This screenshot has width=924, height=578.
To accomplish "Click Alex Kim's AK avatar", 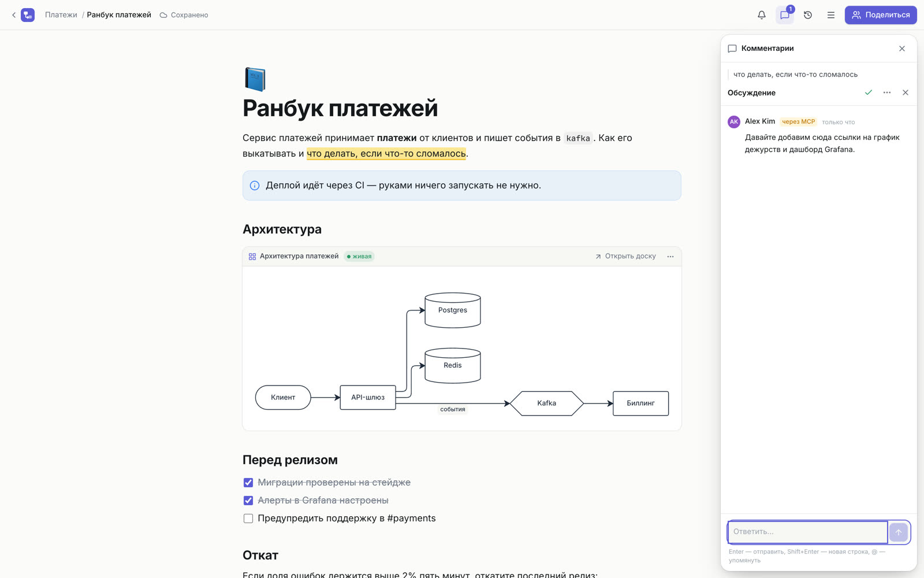I will tap(734, 122).
